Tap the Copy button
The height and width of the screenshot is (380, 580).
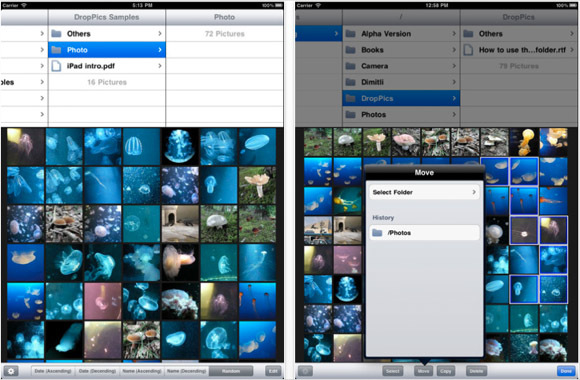click(446, 371)
